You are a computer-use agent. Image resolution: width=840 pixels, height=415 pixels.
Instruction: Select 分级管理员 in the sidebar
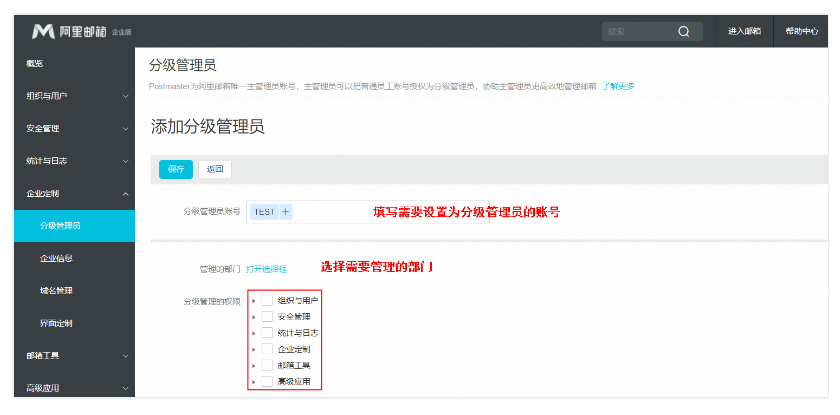[74, 226]
